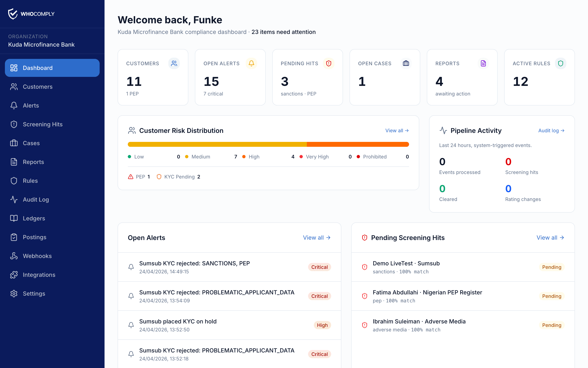Click the Cases briefcase icon in sidebar

tap(14, 143)
